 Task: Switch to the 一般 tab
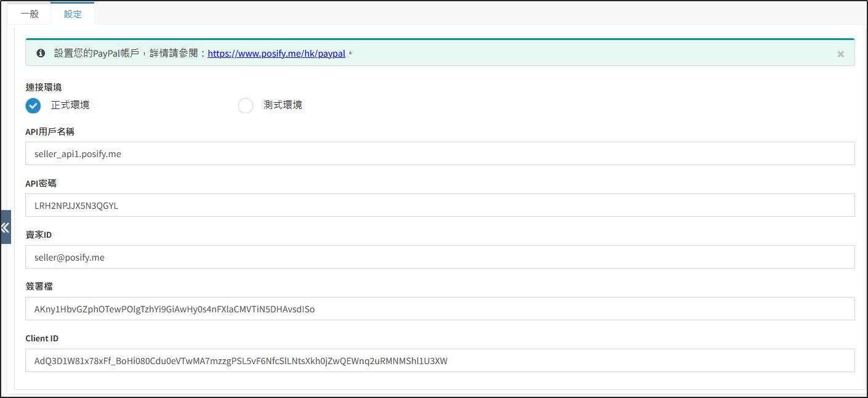[30, 14]
